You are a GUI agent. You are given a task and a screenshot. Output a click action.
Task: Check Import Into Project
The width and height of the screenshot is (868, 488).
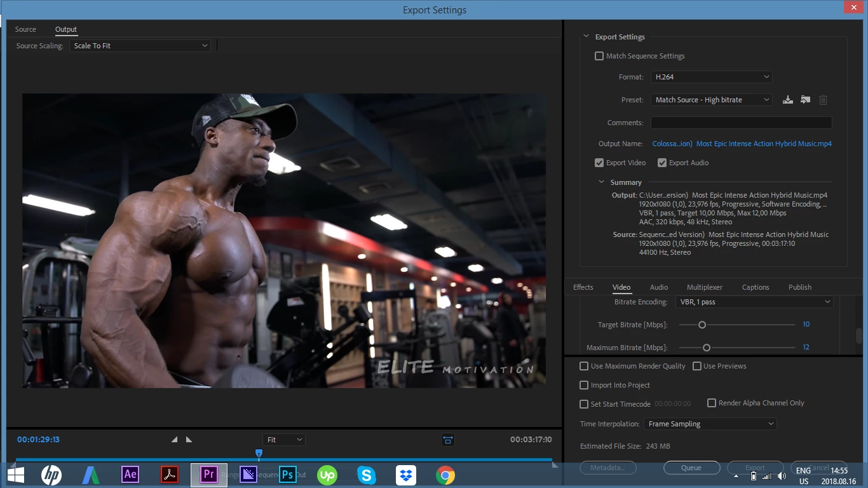[584, 385]
